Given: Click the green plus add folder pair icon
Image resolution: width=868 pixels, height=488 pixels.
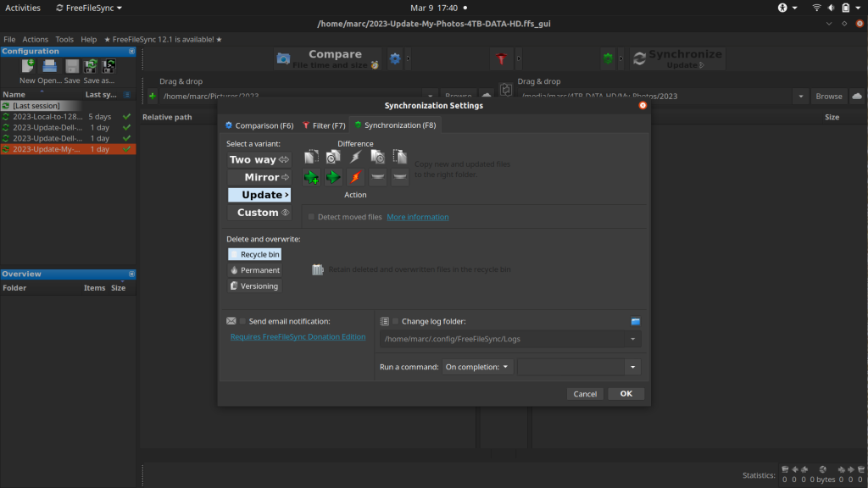Looking at the screenshot, I should pos(153,97).
